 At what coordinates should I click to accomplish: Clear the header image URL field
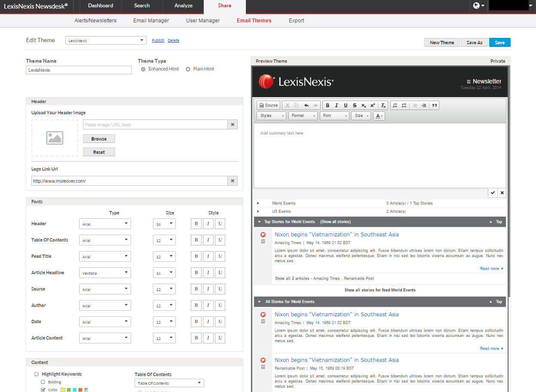coord(233,125)
